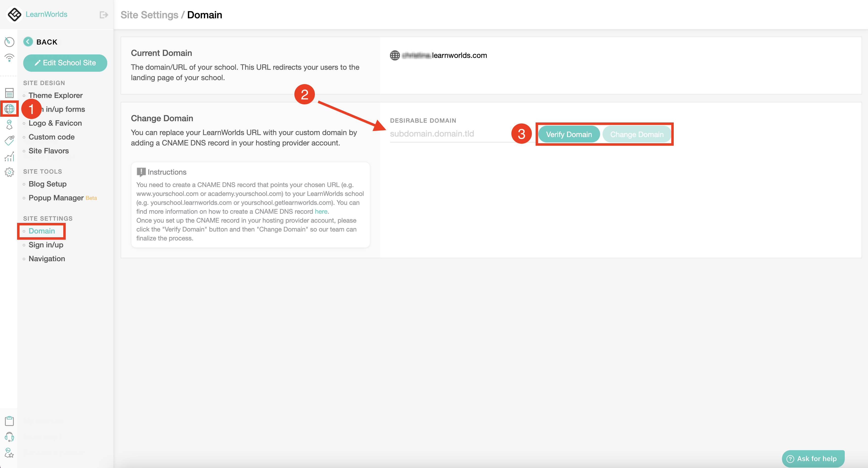Open the reports chart icon in sidebar

pos(9,156)
